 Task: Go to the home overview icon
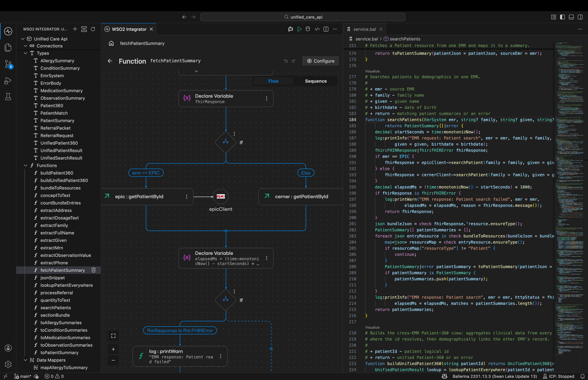(x=111, y=43)
